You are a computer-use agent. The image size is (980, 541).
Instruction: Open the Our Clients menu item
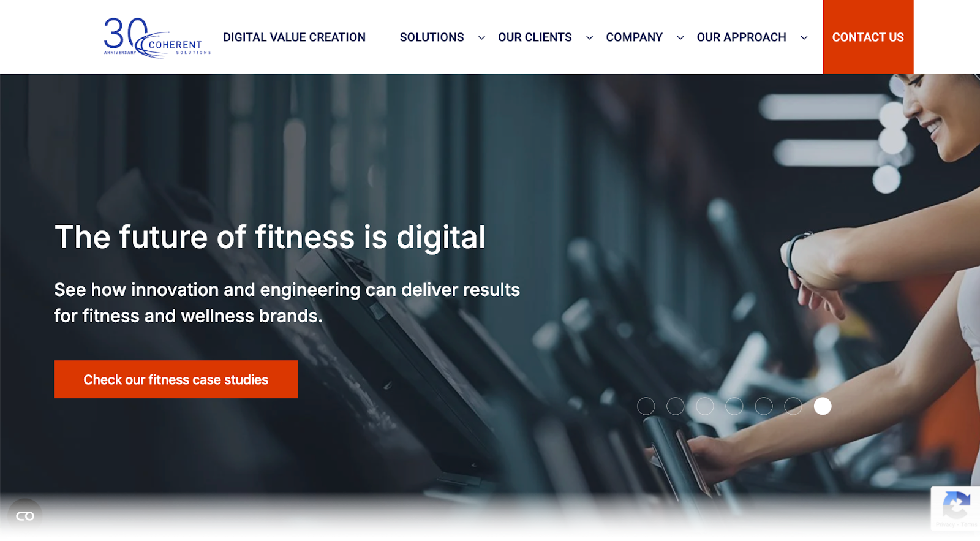(x=535, y=37)
